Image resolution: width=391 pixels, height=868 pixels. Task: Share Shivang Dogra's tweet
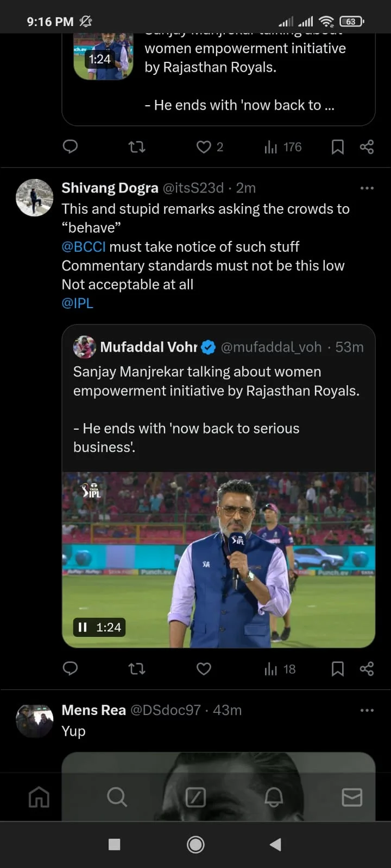click(367, 669)
